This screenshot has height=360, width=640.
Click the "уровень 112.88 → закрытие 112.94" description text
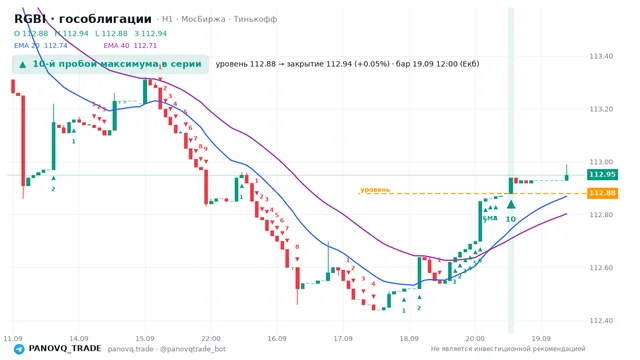tap(302, 64)
